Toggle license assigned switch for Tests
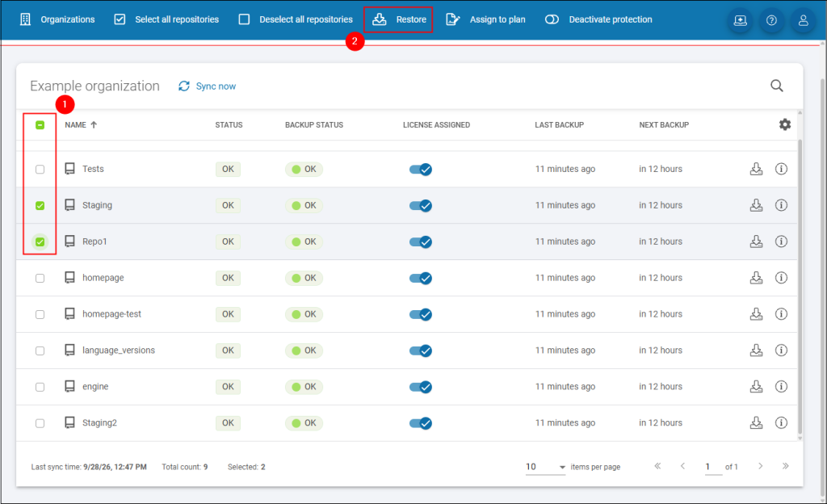 tap(420, 170)
